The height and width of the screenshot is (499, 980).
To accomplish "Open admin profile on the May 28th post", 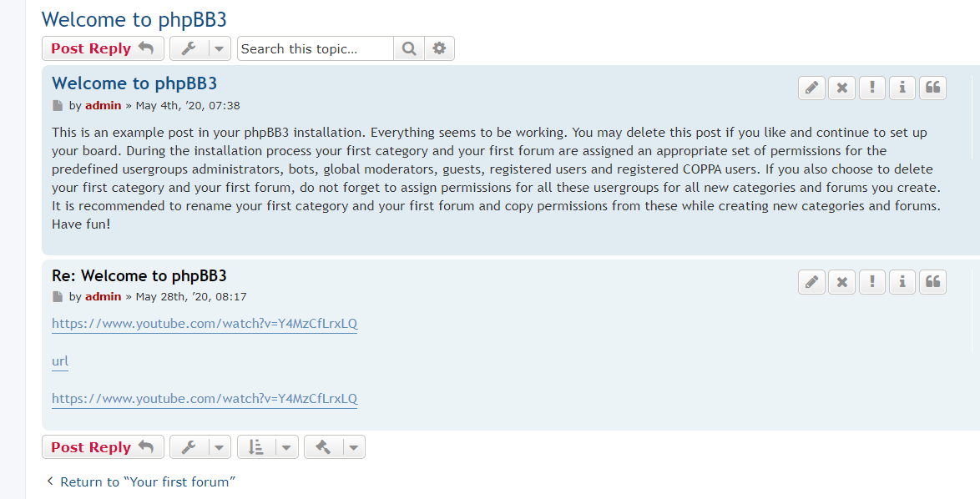I will click(104, 297).
